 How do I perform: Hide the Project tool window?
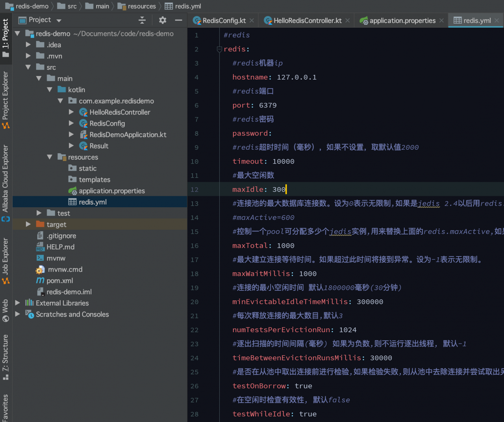tap(178, 20)
